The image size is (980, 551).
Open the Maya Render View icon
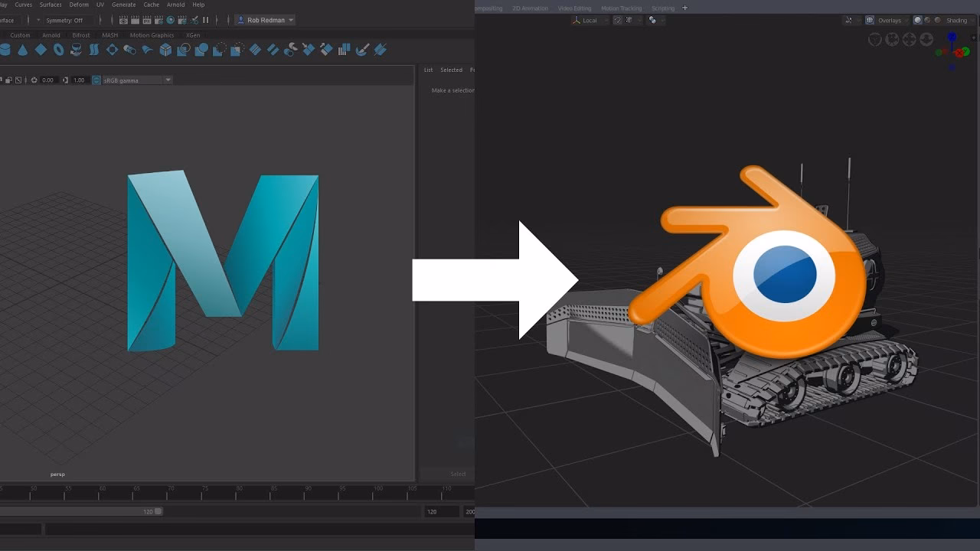[x=123, y=20]
